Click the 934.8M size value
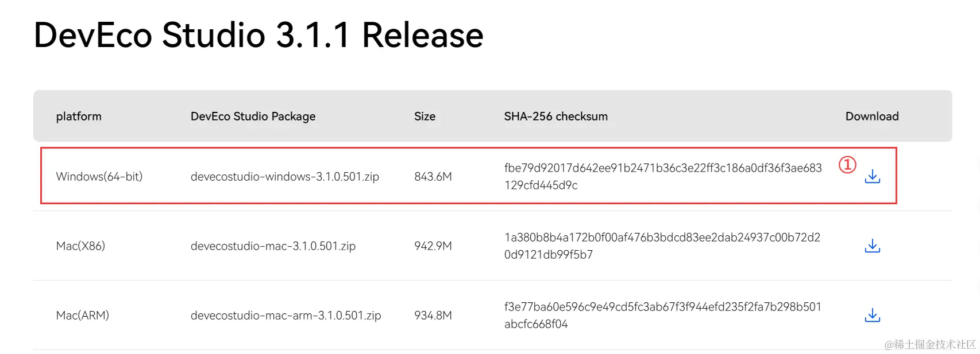The image size is (980, 354). pyautogui.click(x=433, y=316)
